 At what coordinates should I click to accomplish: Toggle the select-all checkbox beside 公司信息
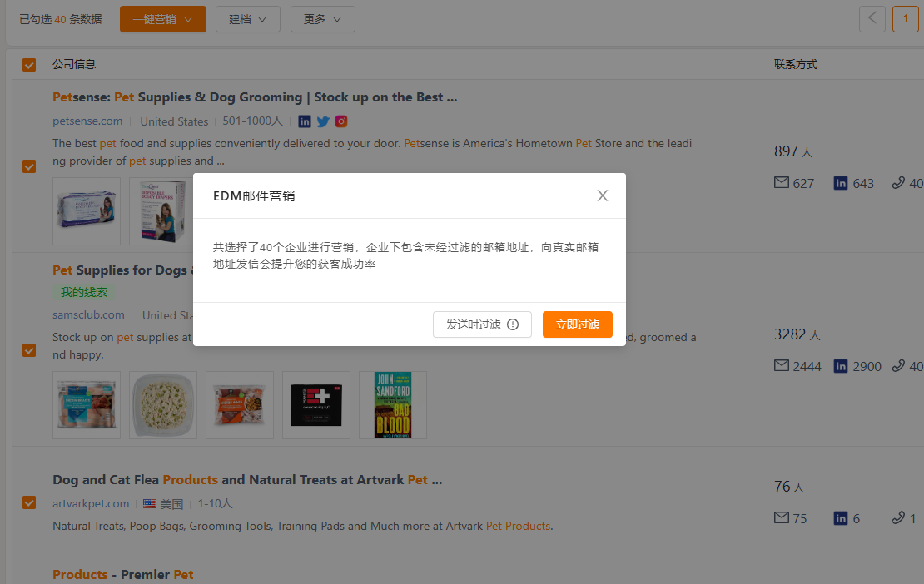click(29, 65)
